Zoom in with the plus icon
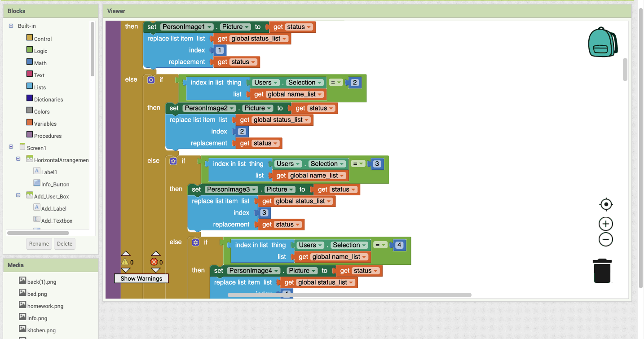Image resolution: width=644 pixels, height=339 pixels. (x=606, y=224)
